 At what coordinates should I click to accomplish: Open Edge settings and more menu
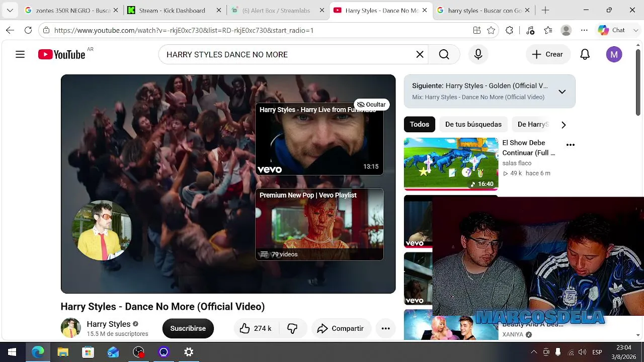coord(584,30)
